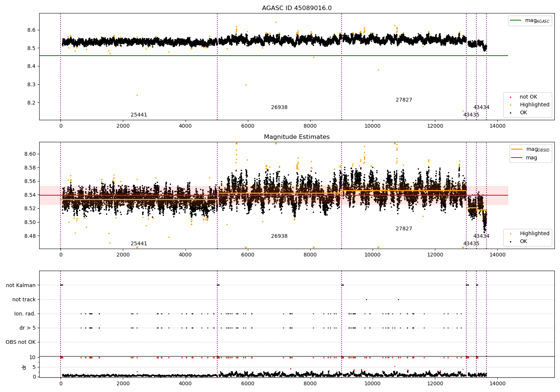The image size is (560, 392).
Task: Click OBSID label 27827 in the Magnitude Estimates plot
Action: coord(404,229)
